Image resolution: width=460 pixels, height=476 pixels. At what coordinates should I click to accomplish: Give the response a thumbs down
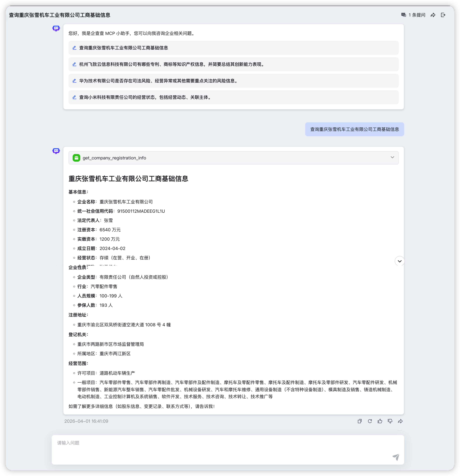390,421
